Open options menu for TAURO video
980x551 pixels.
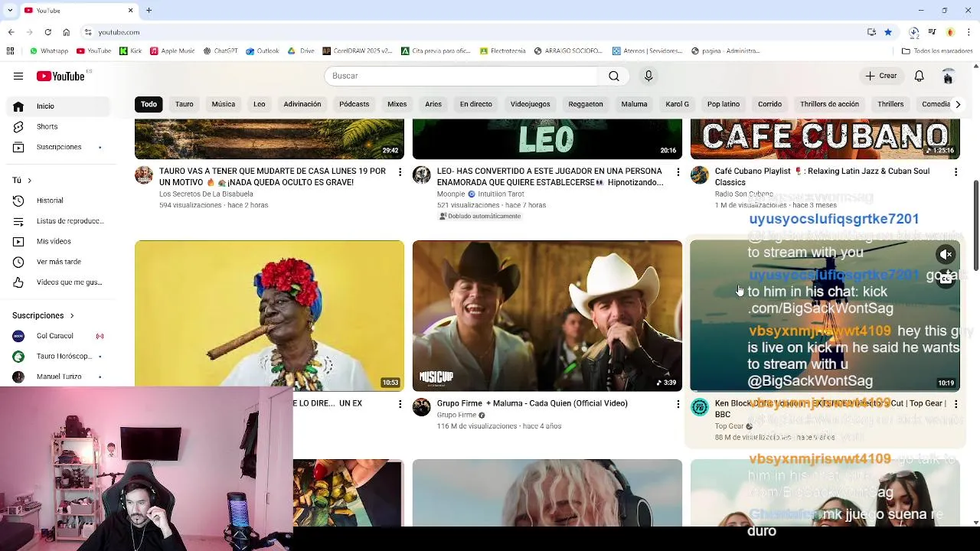[x=400, y=172]
